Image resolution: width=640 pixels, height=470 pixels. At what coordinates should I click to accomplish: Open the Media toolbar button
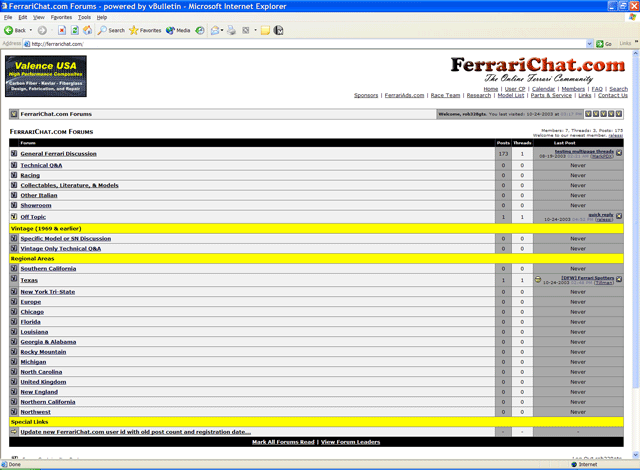(x=178, y=31)
